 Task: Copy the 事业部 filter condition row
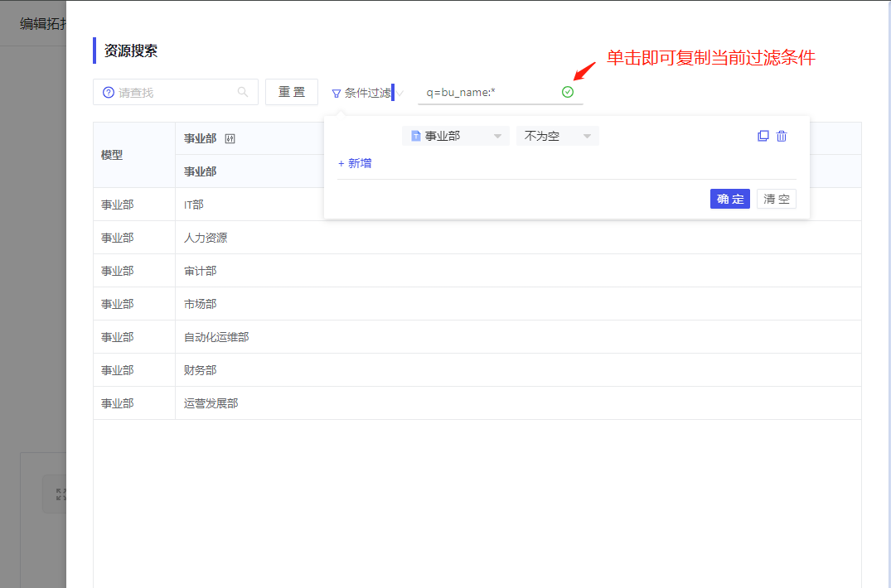tap(763, 136)
